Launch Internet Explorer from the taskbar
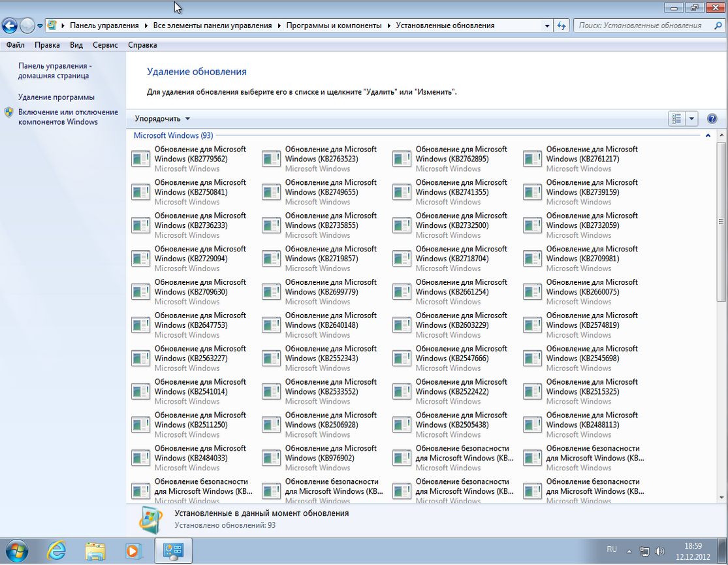728x565 pixels. 56,551
